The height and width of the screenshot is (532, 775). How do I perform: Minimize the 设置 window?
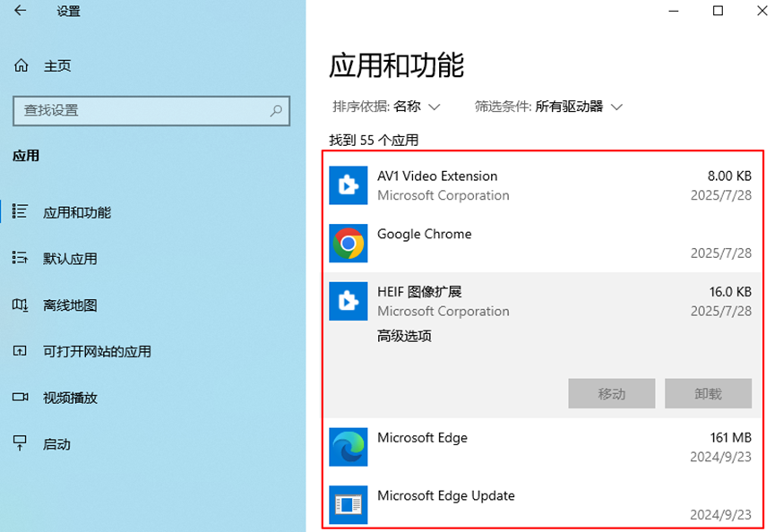[674, 11]
